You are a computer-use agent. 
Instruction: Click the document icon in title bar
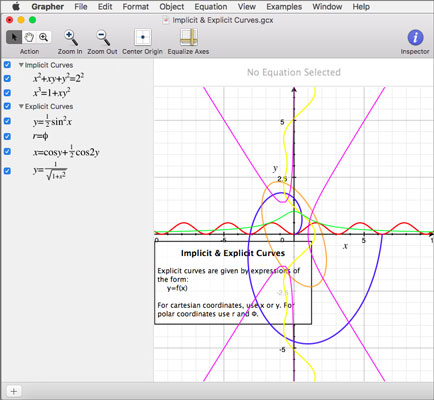click(166, 20)
